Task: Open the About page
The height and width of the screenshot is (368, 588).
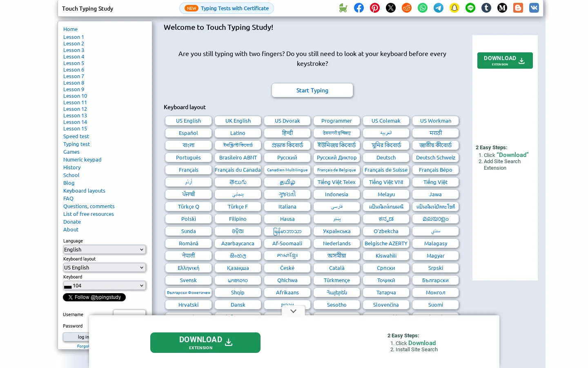Action: point(71,229)
